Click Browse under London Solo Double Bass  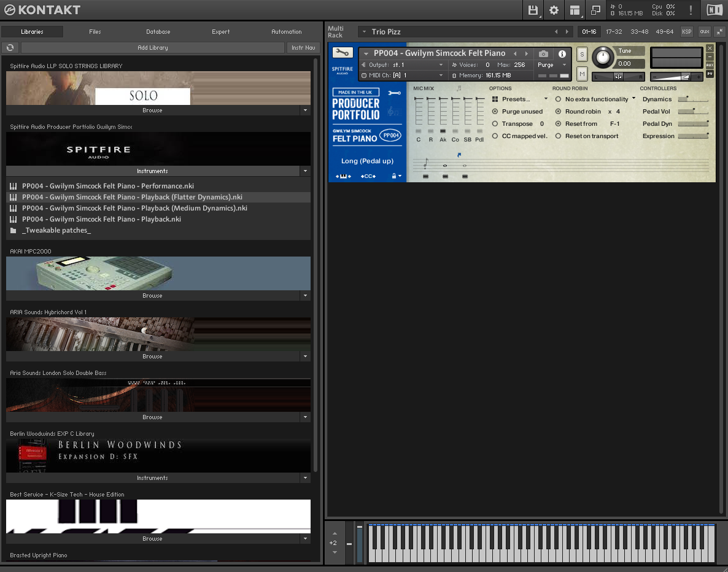coord(152,417)
